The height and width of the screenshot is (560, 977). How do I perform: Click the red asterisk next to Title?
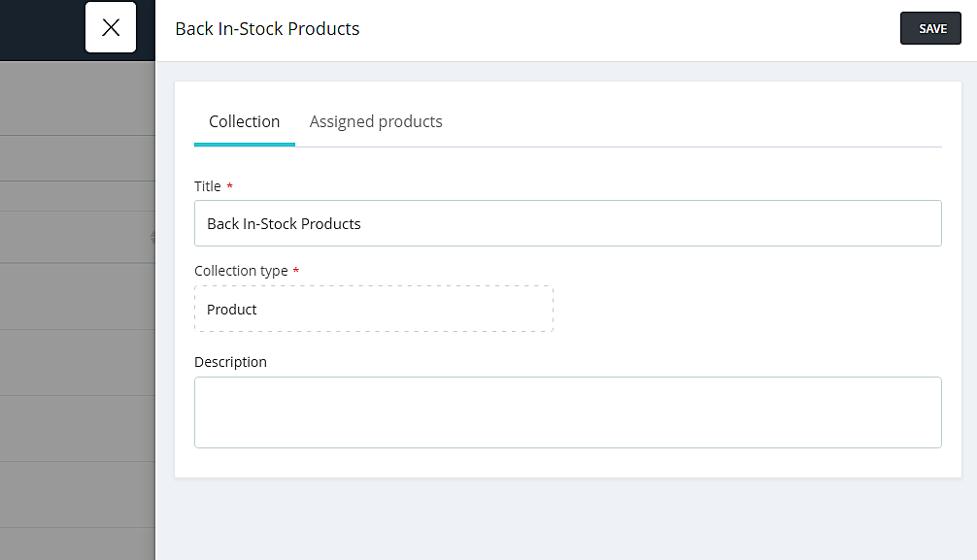(x=230, y=186)
